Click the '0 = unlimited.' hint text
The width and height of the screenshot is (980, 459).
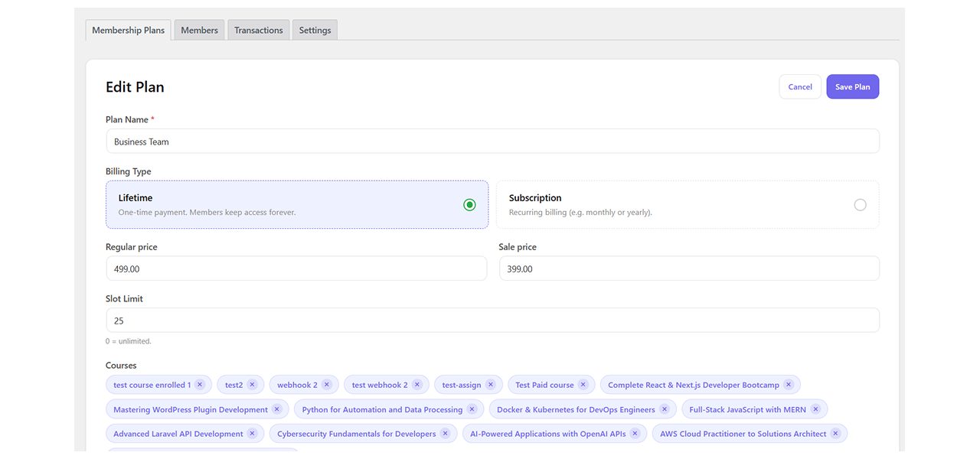click(x=129, y=341)
